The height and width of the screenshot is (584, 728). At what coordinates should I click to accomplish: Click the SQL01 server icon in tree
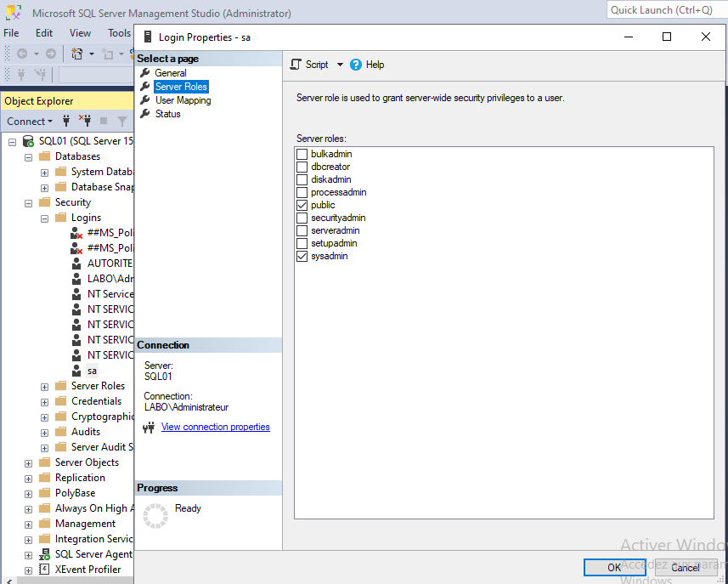coord(28,141)
